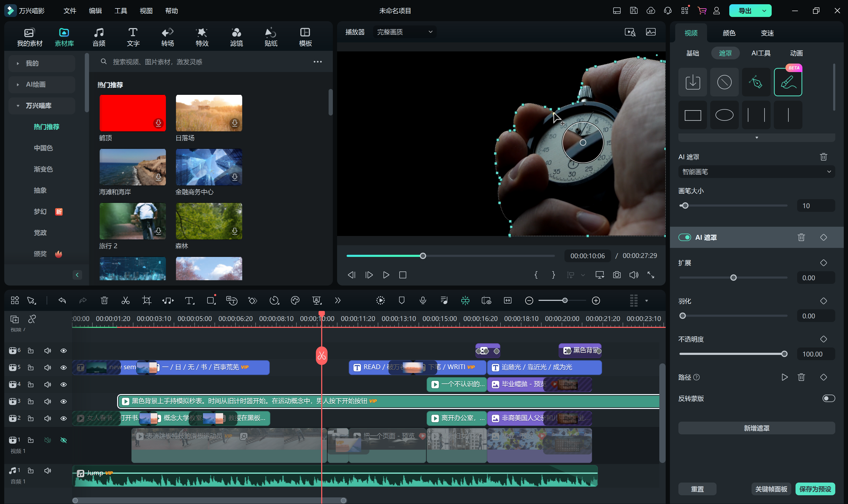
Task: Mute video track 4 speaker
Action: [47, 385]
